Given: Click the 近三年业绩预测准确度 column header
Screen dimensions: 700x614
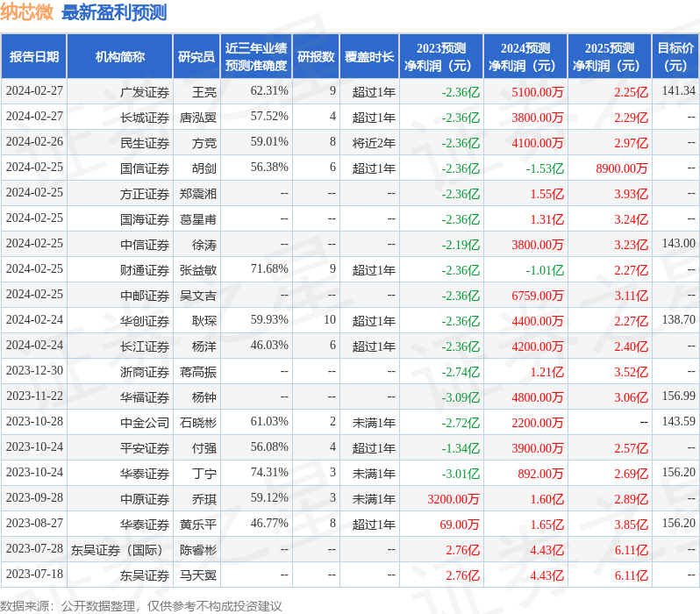Looking at the screenshot, I should (255, 56).
